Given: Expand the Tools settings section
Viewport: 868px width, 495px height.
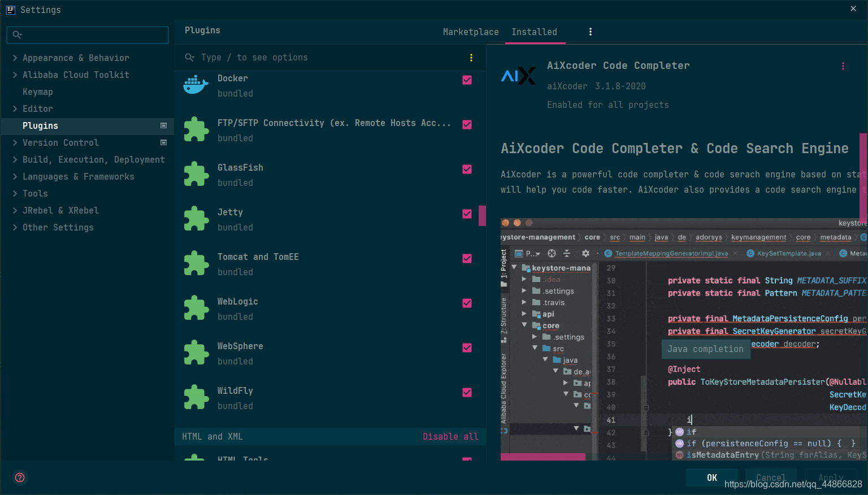Looking at the screenshot, I should click(15, 193).
